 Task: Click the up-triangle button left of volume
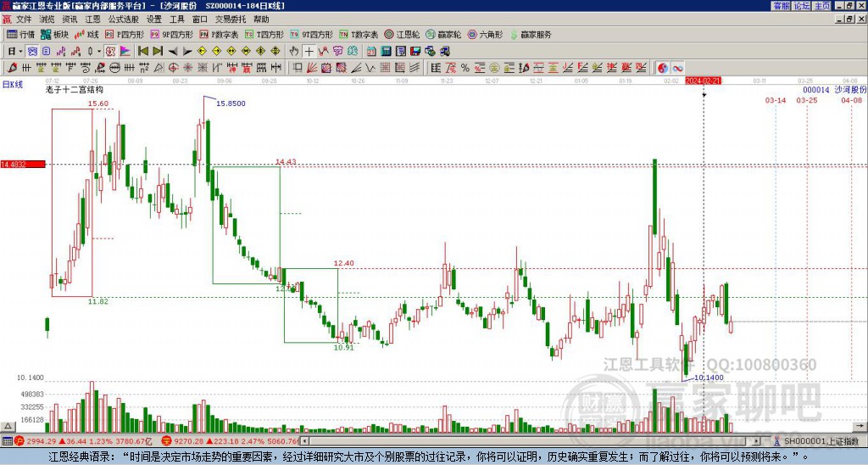[7, 426]
